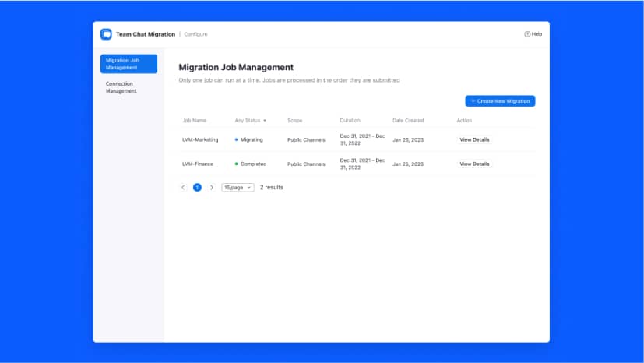The width and height of the screenshot is (644, 363).
Task: Go to the previous page arrow
Action: (x=183, y=188)
